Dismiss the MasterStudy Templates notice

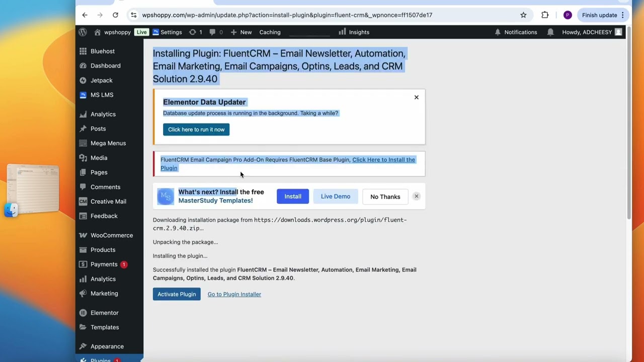click(416, 197)
